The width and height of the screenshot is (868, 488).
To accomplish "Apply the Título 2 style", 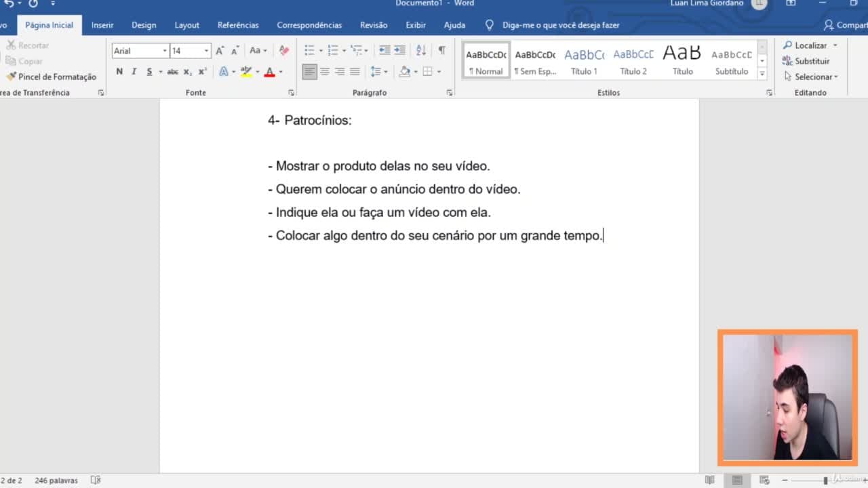I will click(633, 61).
